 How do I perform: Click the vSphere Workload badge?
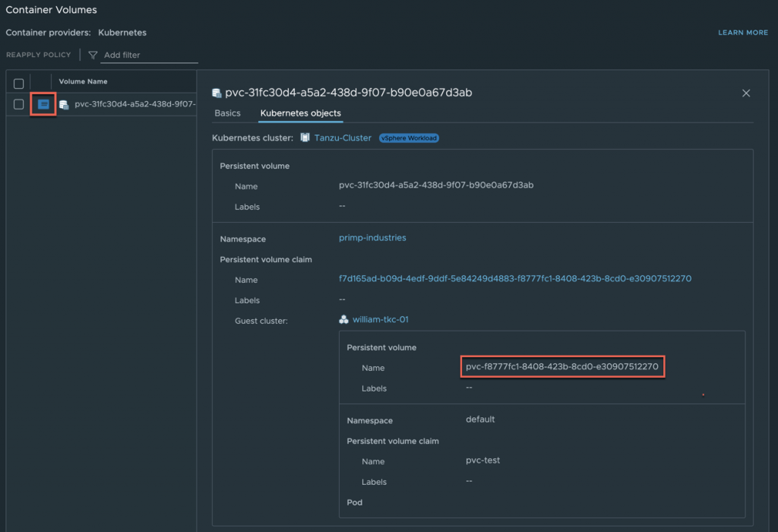pyautogui.click(x=409, y=138)
